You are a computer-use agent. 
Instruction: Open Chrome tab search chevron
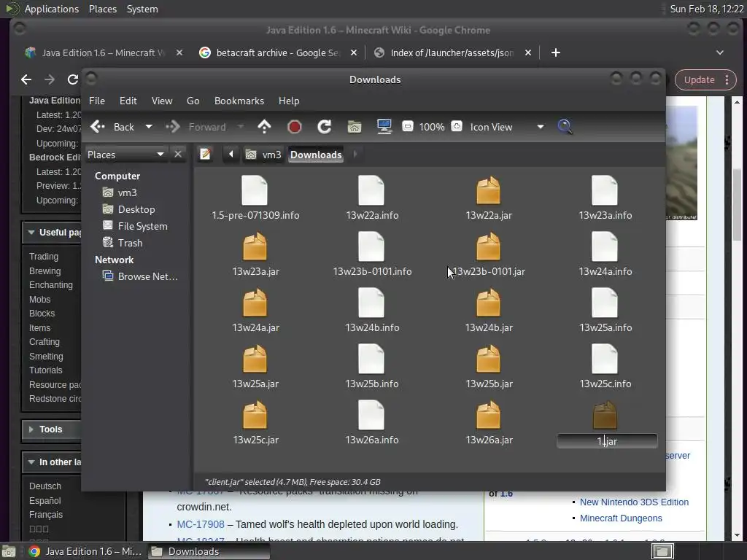point(720,52)
